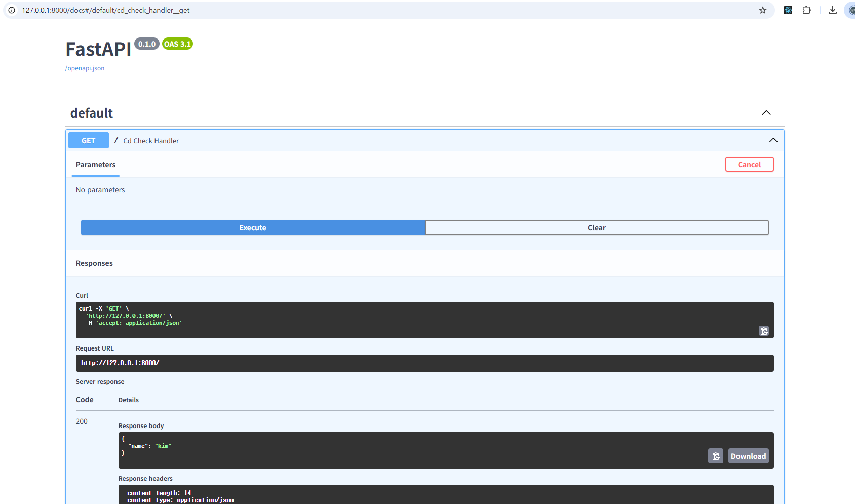Cancel the try-it-out mode

pos(750,165)
